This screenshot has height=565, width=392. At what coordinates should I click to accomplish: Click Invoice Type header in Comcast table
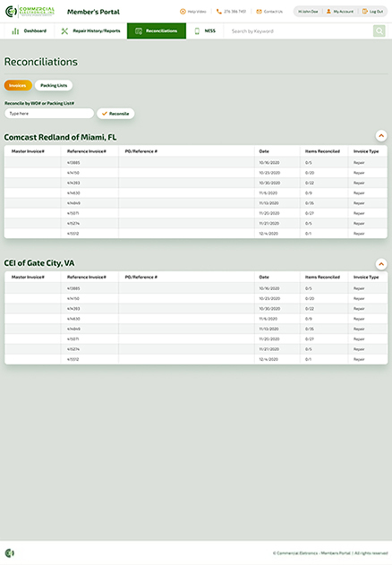(366, 151)
